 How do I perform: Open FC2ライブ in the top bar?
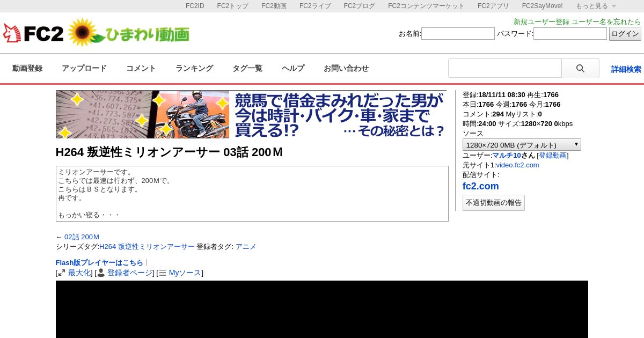(315, 6)
